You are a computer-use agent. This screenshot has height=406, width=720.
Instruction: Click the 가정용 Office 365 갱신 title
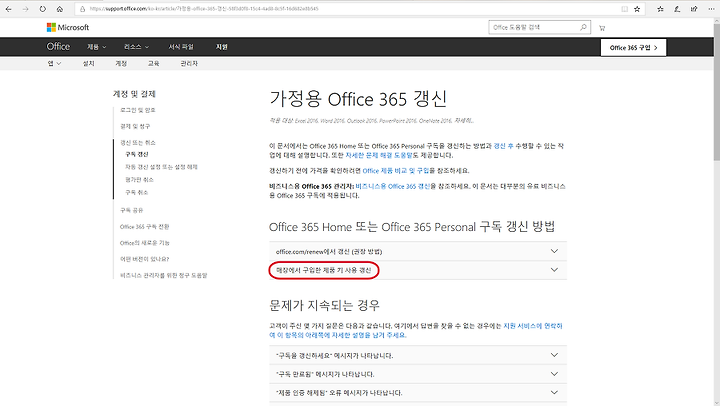(358, 99)
